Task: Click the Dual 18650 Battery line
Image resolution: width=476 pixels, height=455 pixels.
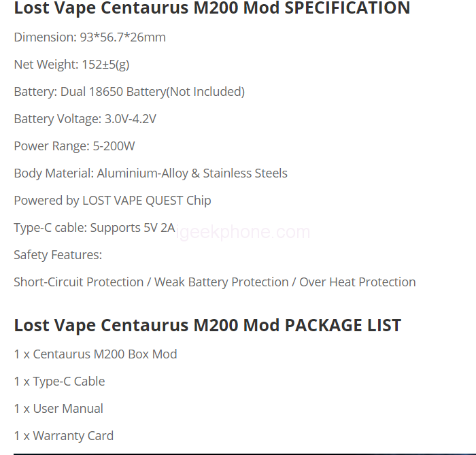Action: click(129, 92)
